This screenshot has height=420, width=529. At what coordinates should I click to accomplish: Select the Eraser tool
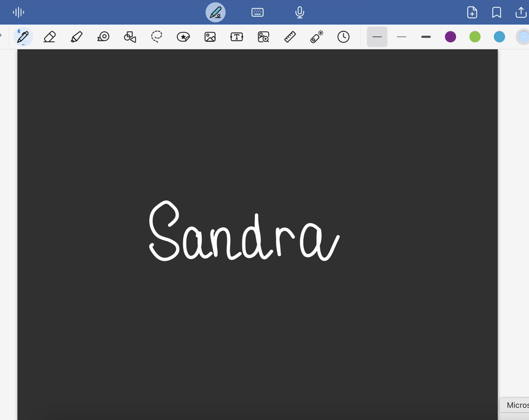tap(50, 37)
